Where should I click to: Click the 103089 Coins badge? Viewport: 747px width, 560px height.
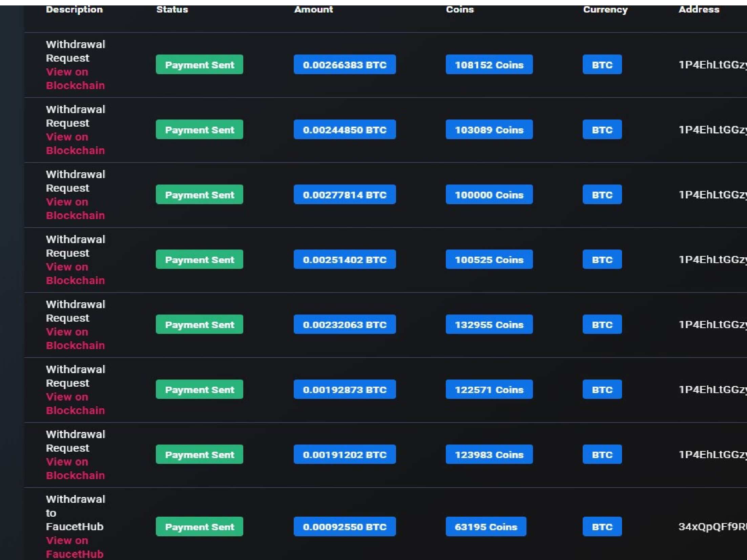tap(489, 129)
